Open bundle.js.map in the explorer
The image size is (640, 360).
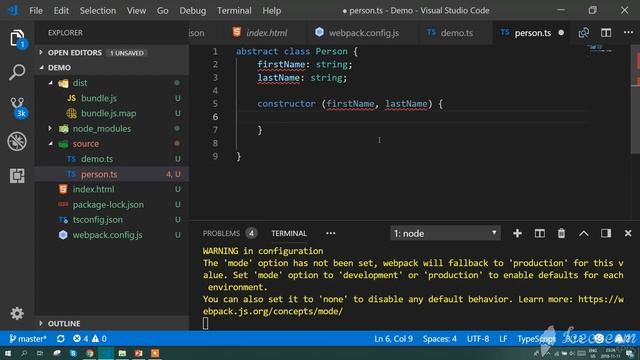coord(109,113)
